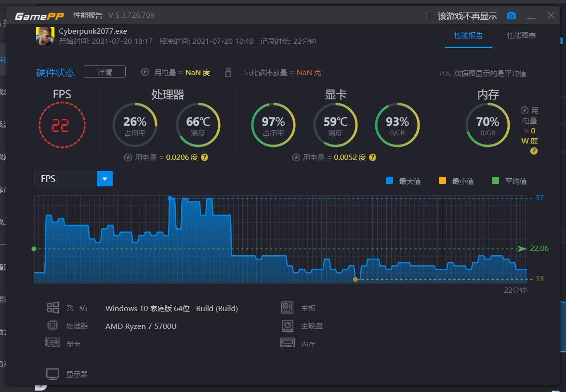This screenshot has width=566, height=392.
Task: Click the FPS combo box field
Action: pos(66,179)
